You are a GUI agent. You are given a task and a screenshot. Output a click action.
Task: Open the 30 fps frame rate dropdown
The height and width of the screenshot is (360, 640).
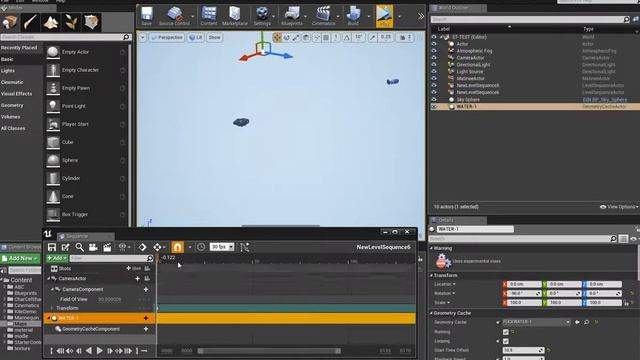(x=222, y=247)
